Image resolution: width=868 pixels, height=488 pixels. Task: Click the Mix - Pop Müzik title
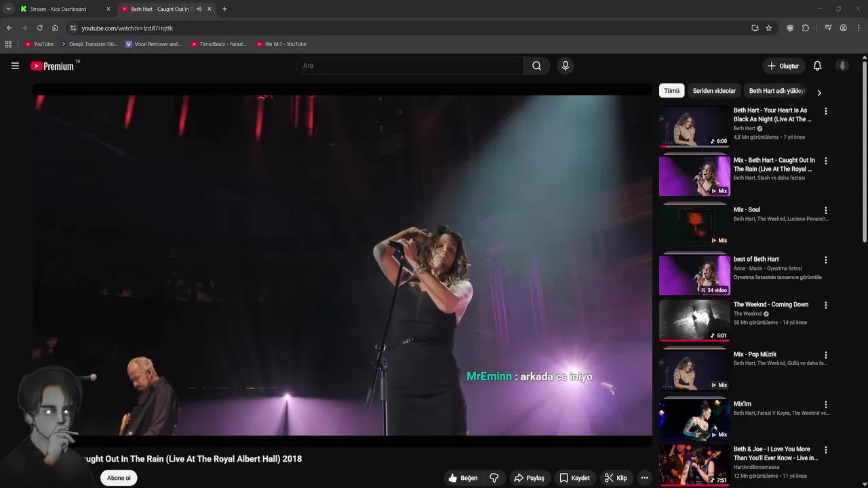pos(755,354)
